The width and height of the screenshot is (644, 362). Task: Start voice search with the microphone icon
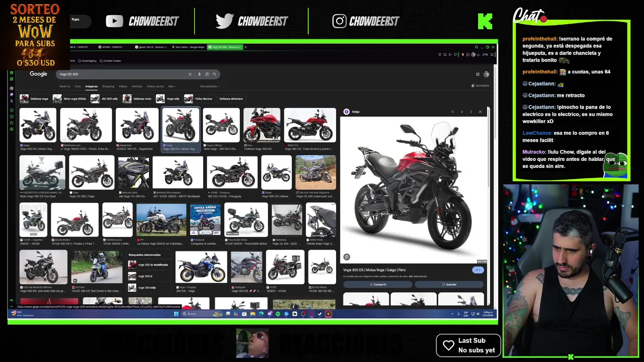pos(199,74)
